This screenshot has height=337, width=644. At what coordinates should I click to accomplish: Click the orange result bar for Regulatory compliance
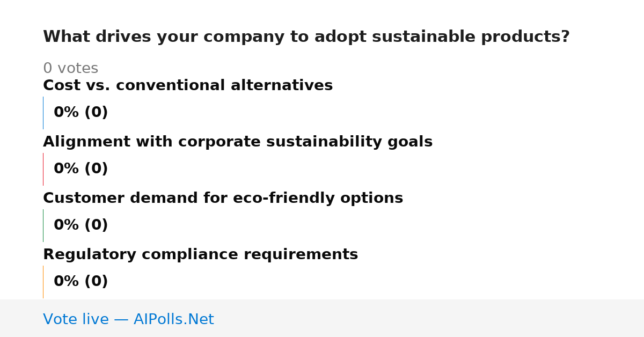coord(43,282)
